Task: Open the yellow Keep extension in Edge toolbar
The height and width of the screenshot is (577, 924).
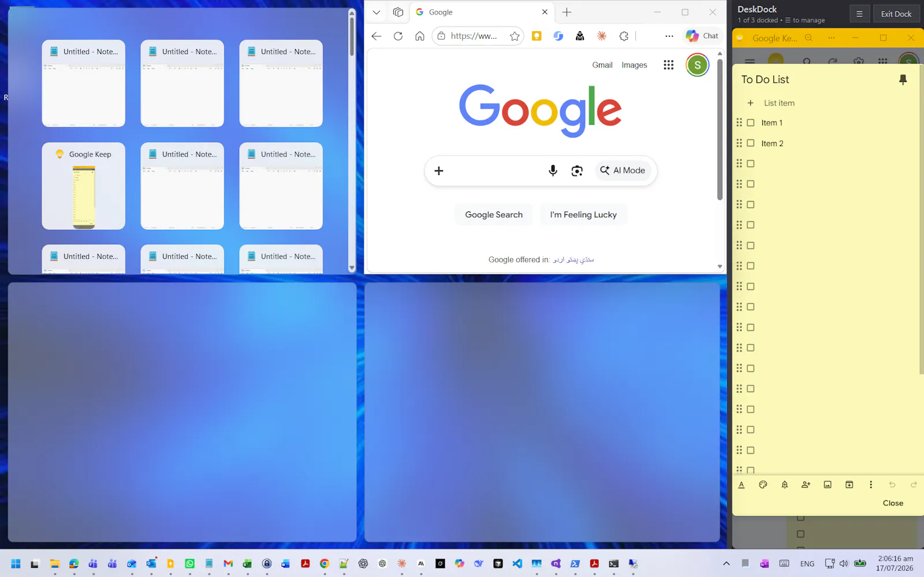Action: coord(536,36)
